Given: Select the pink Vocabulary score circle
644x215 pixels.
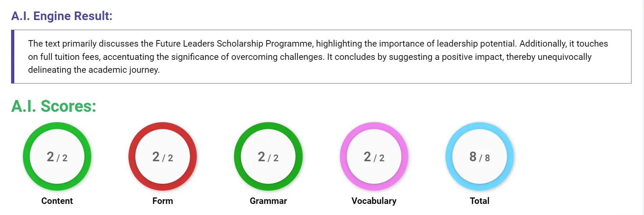Looking at the screenshot, I should tap(374, 157).
